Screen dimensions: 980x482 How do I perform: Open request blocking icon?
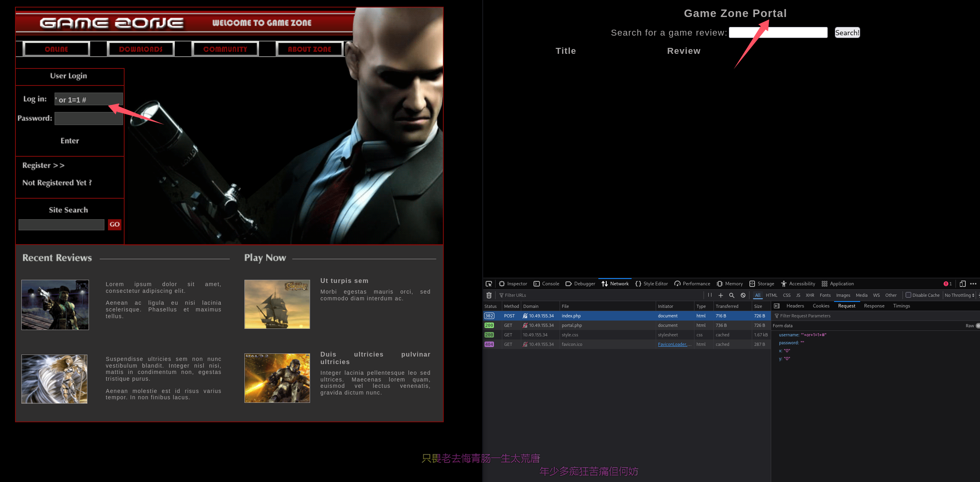[743, 295]
